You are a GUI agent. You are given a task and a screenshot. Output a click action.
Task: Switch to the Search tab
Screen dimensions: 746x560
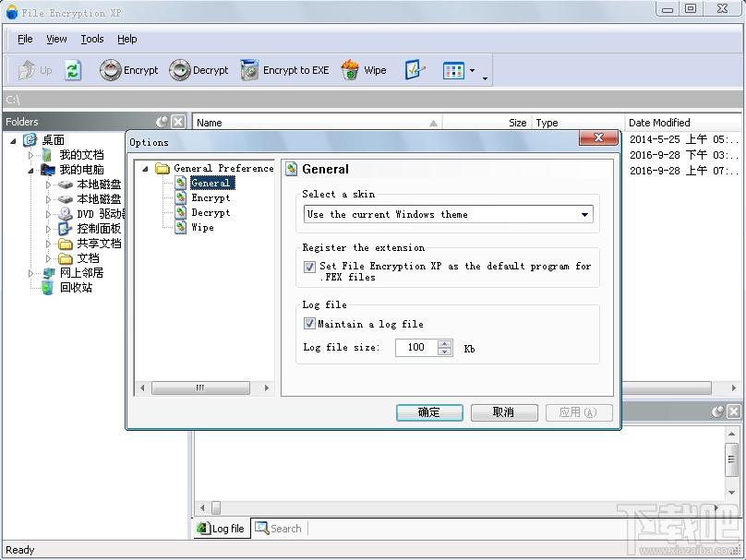pos(279,528)
